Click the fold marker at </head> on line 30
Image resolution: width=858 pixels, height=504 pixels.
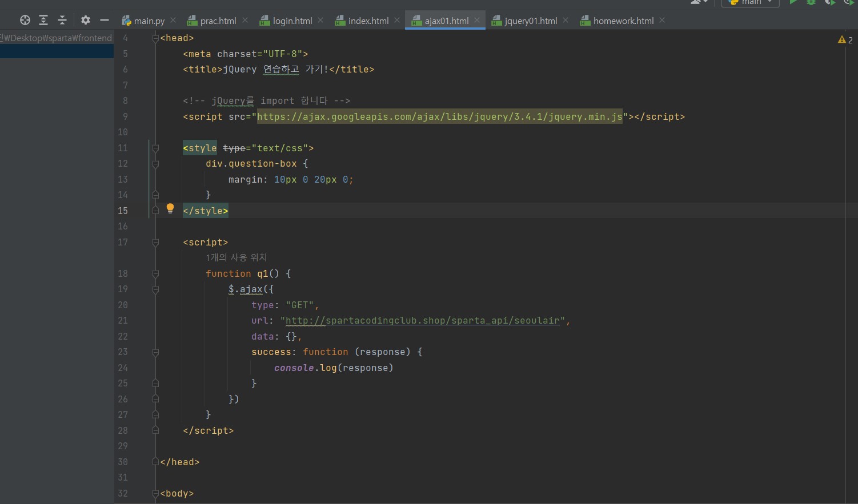[x=155, y=462]
